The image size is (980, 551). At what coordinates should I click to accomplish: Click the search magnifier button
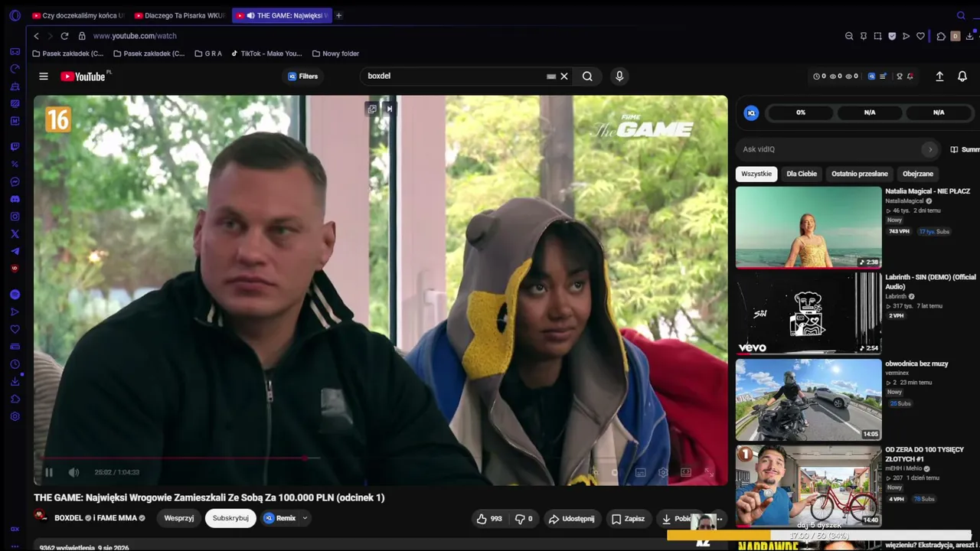coord(587,77)
